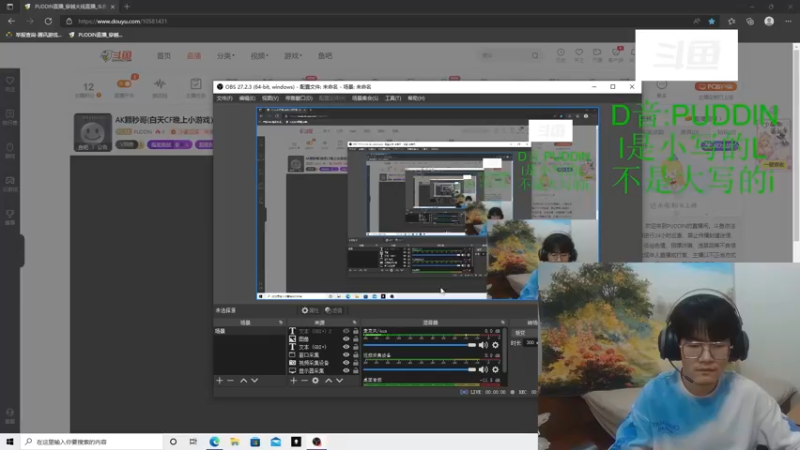Viewport: 800px width, 450px height.
Task: Move the scene down in the Scenes panel
Action: pos(254,381)
